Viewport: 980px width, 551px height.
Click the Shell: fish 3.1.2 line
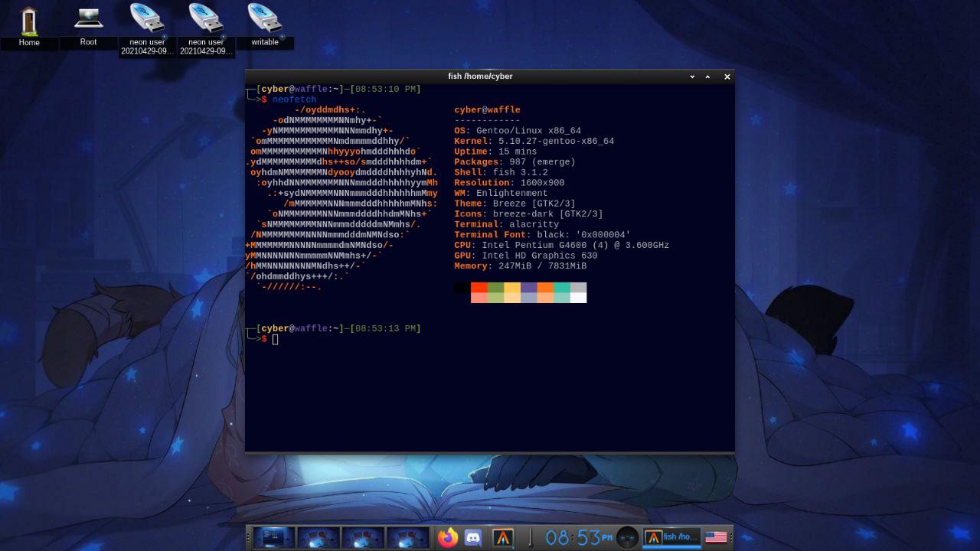click(x=501, y=173)
